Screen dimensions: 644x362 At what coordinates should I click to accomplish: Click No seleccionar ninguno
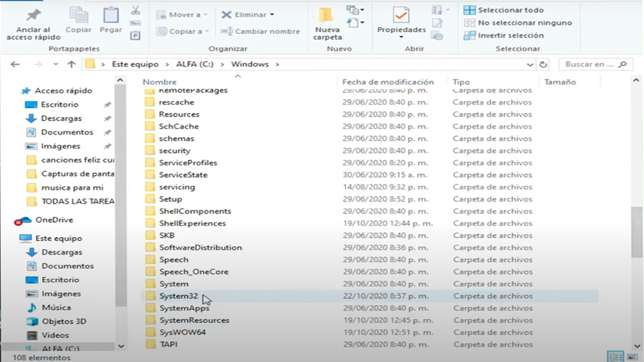click(518, 23)
